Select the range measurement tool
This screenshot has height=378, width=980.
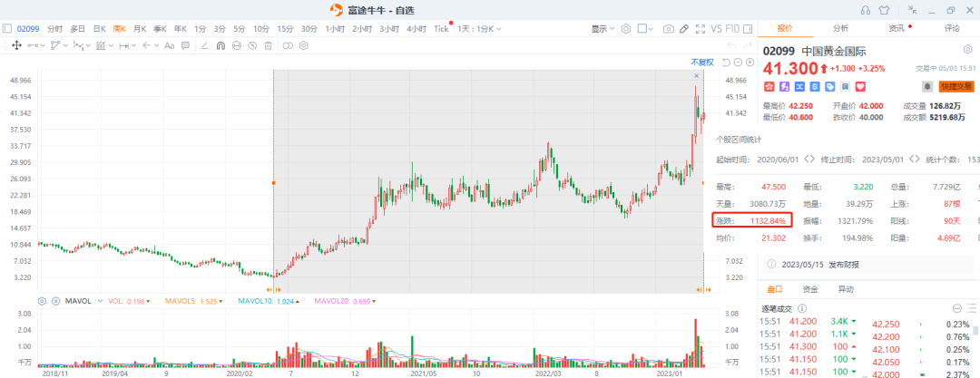pos(123,45)
